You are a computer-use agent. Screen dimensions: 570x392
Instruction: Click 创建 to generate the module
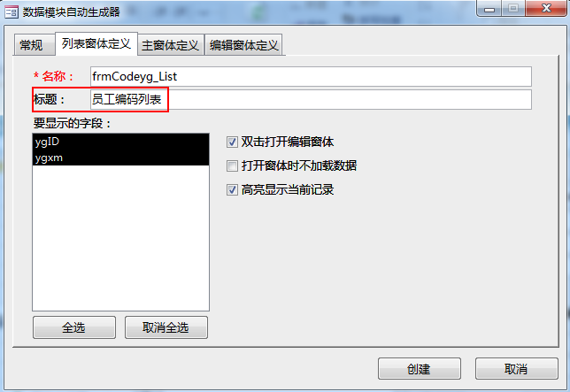point(420,369)
